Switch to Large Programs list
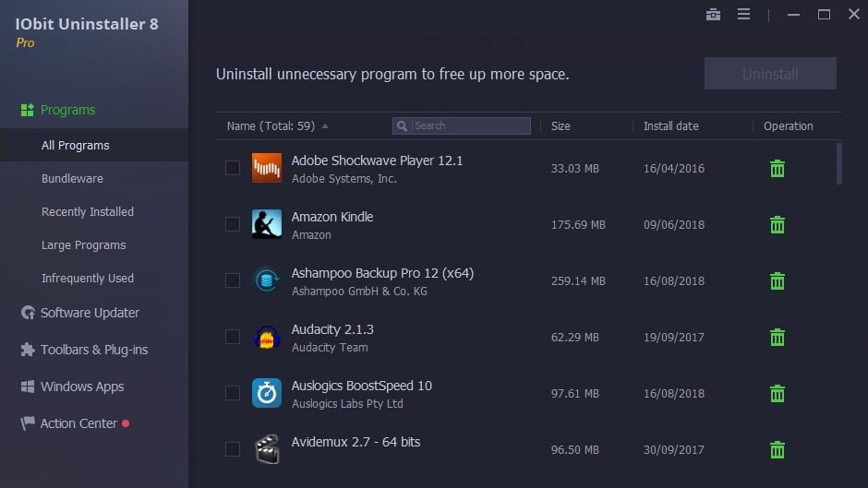868x488 pixels. pos(84,245)
